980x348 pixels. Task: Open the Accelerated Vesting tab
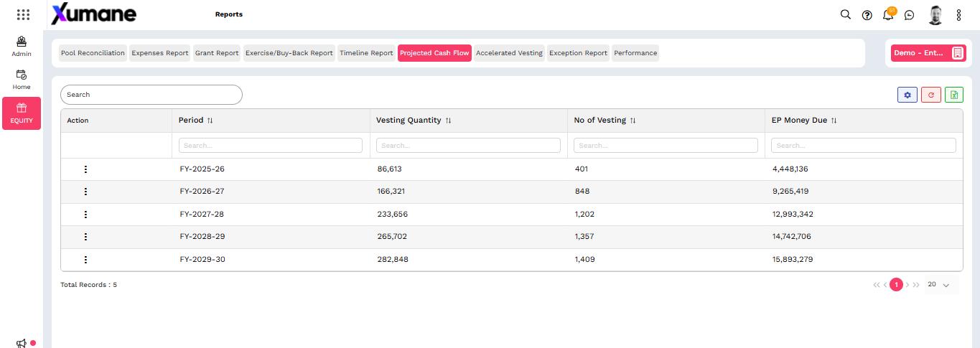coord(509,53)
